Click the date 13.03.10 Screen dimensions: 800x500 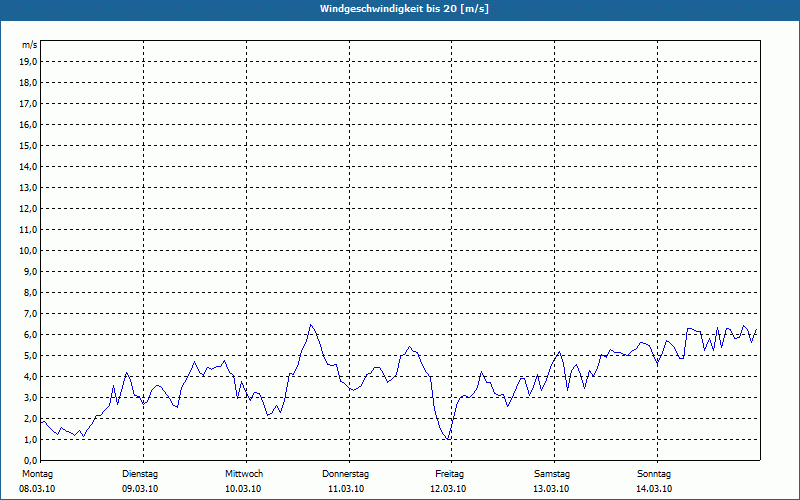551,489
